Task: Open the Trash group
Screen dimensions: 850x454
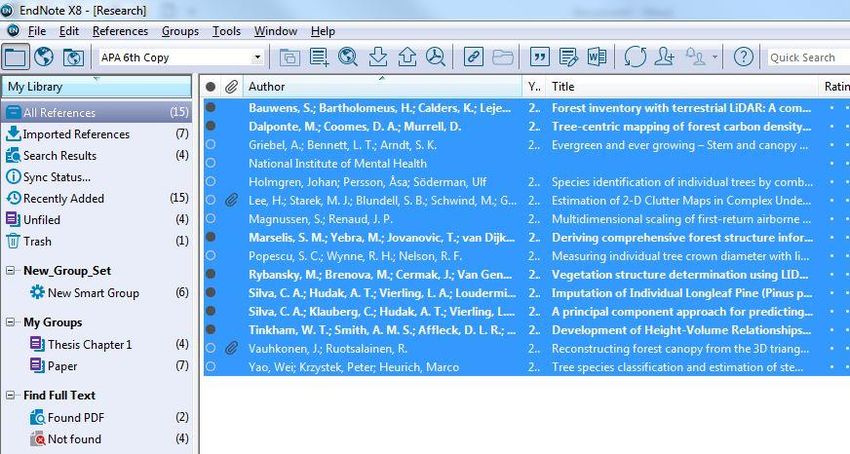Action: pos(96,241)
